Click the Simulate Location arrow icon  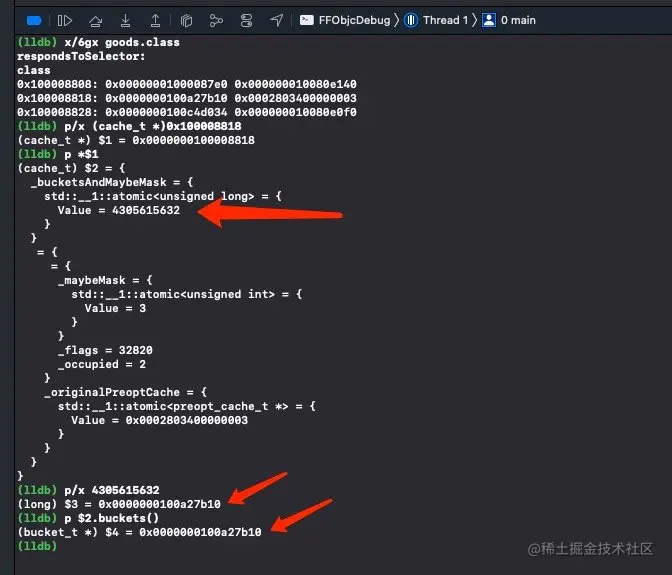[x=277, y=20]
